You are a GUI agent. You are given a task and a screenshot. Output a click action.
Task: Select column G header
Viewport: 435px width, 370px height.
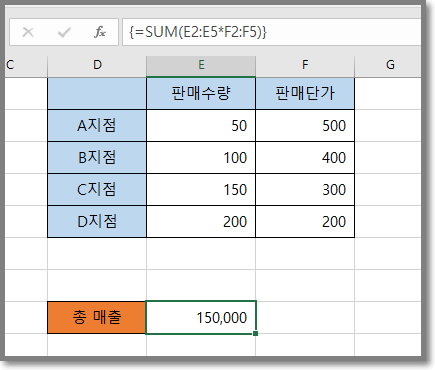pos(388,65)
